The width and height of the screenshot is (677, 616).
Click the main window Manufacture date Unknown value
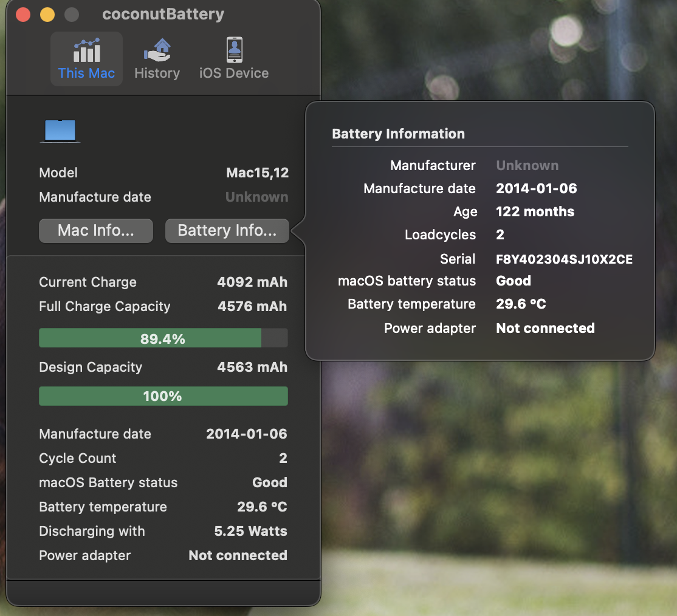pos(257,197)
